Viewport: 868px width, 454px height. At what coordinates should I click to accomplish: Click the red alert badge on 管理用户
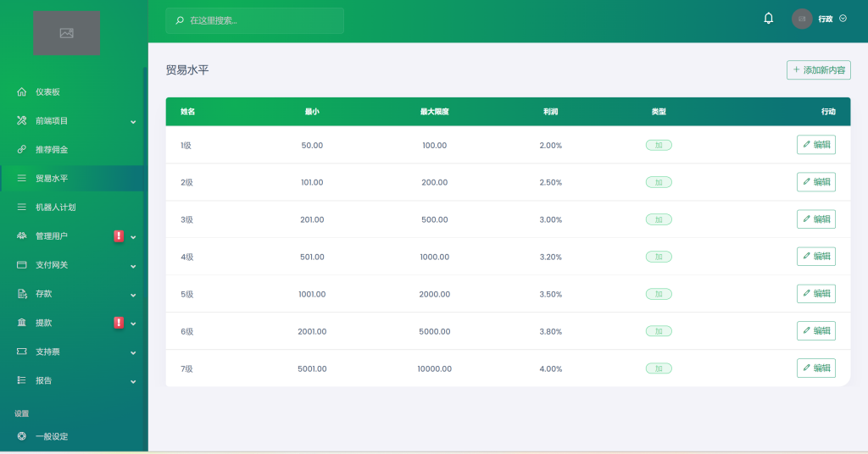(119, 236)
